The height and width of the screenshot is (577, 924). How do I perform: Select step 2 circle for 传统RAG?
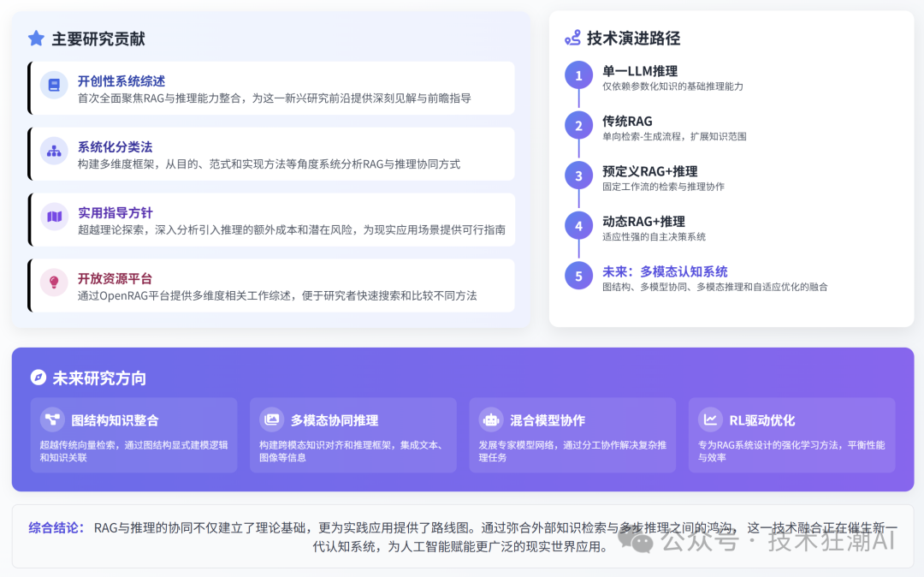point(578,126)
